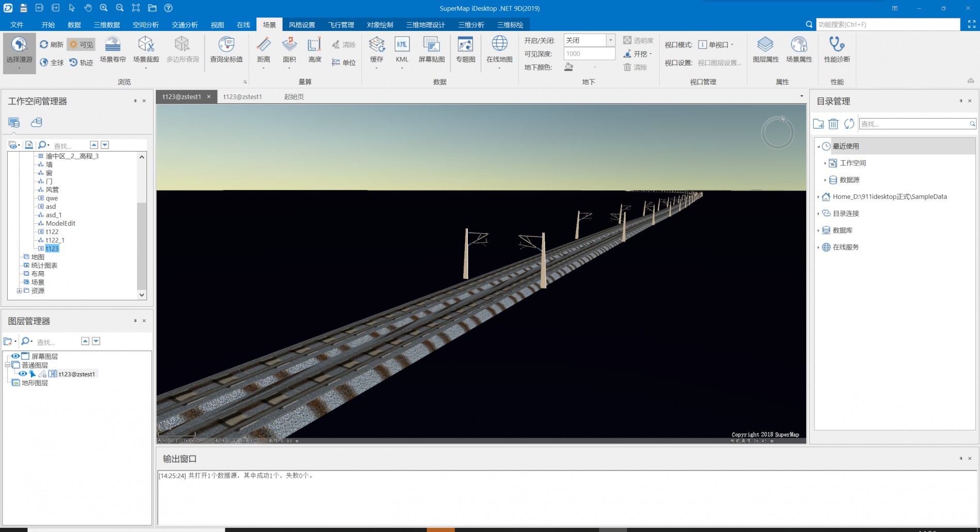Activate the 距离 distance measurement tool
This screenshot has height=532, width=980.
tap(264, 45)
